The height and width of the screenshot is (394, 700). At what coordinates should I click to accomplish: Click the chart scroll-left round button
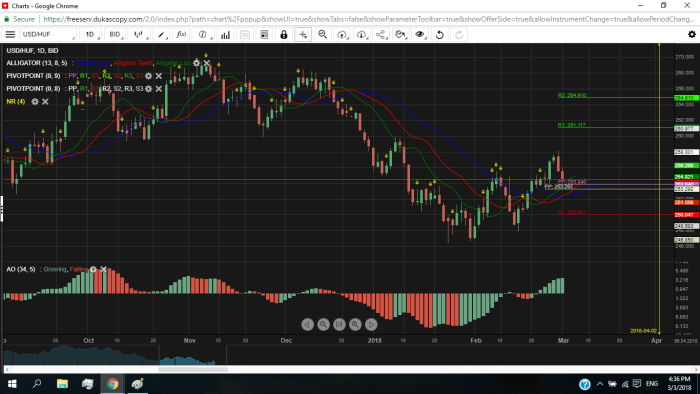pyautogui.click(x=308, y=324)
